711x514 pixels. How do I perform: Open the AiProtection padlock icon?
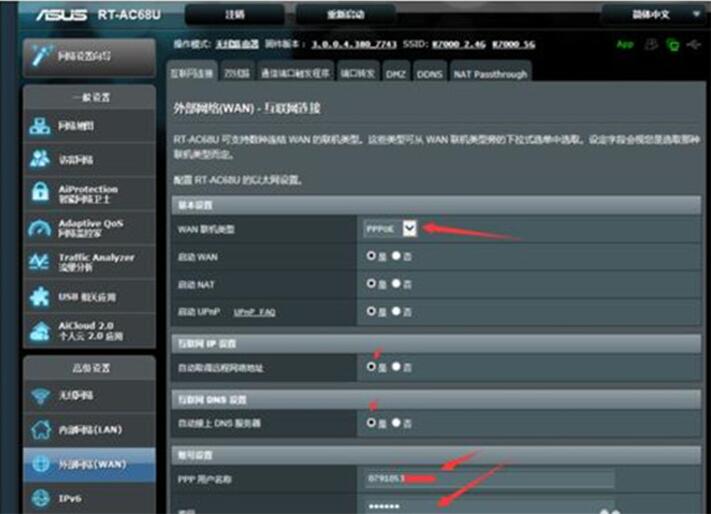[40, 192]
